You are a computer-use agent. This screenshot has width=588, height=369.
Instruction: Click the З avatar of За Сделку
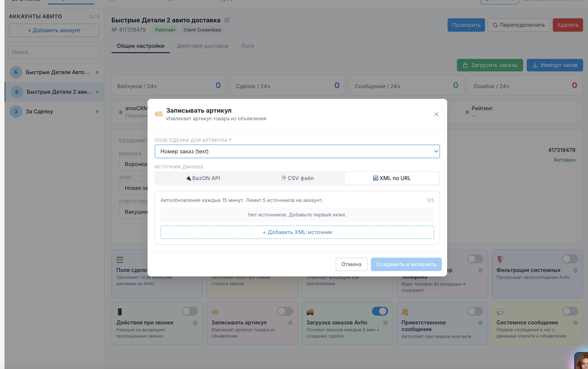(16, 112)
